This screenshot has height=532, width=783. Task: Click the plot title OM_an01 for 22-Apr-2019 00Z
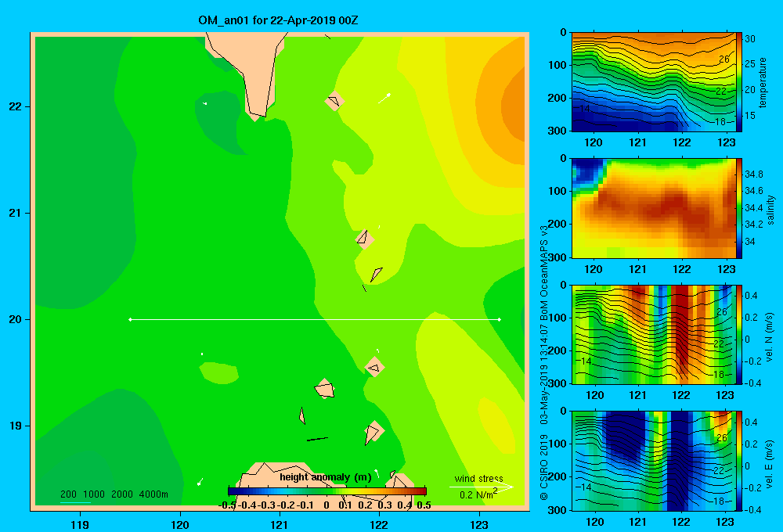pyautogui.click(x=278, y=20)
